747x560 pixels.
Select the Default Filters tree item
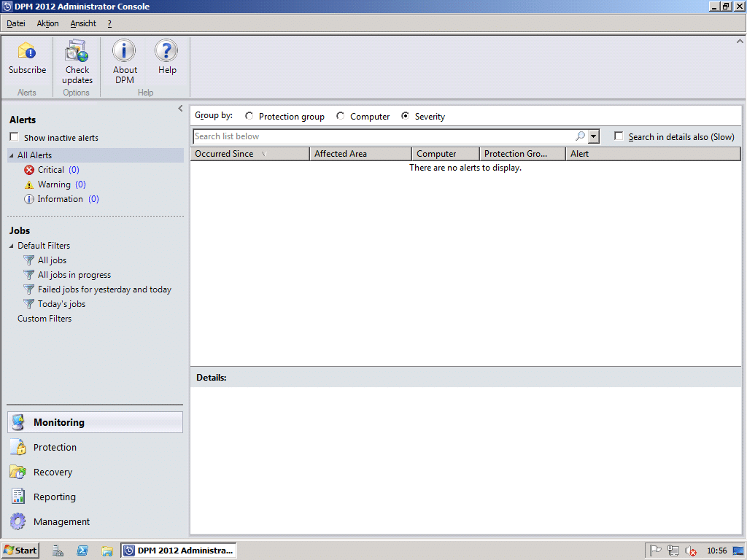tap(44, 246)
